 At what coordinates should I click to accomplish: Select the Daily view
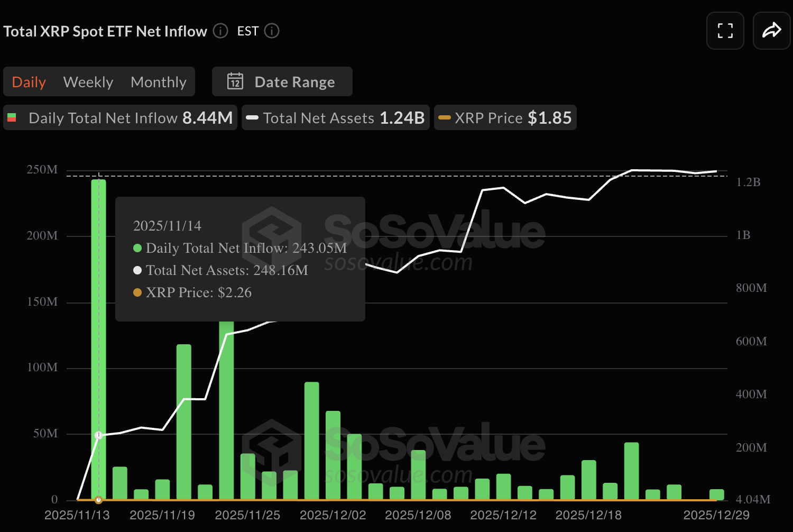pyautogui.click(x=29, y=81)
